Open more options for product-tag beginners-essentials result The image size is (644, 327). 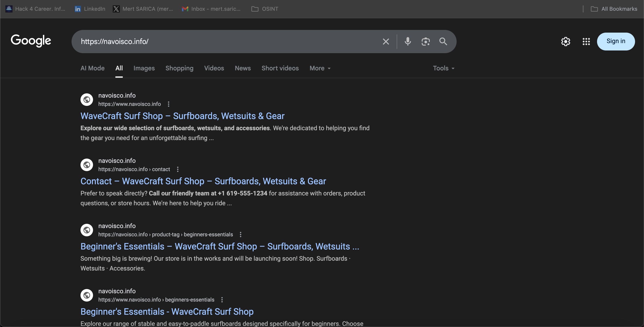[x=241, y=235]
